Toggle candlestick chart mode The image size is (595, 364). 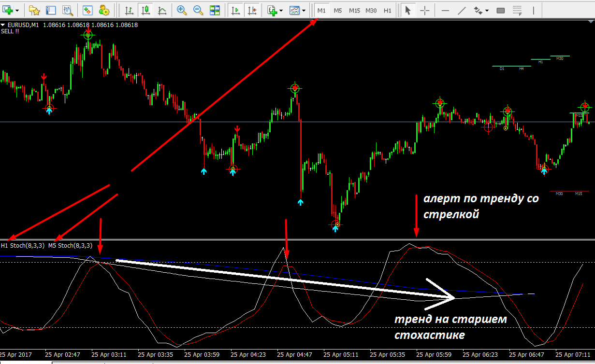click(145, 10)
